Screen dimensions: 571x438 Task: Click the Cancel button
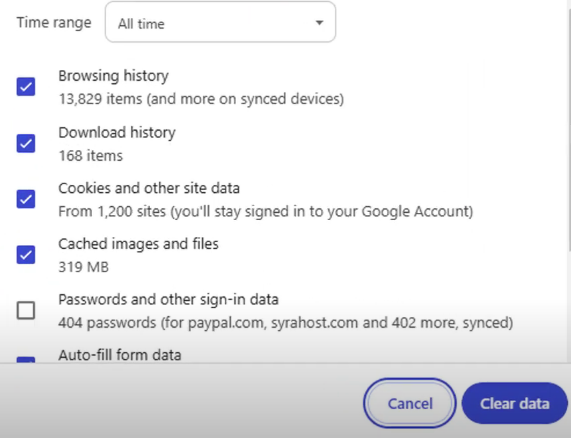coord(410,403)
